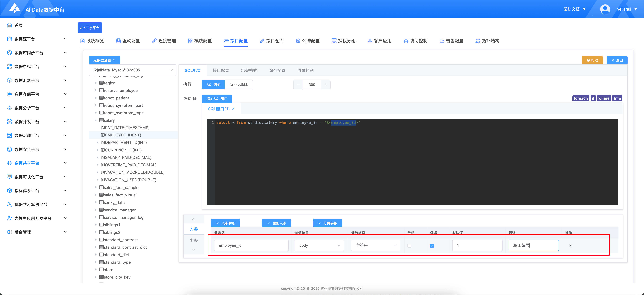Click the minus stepper next to 300
644x295 pixels.
298,85
